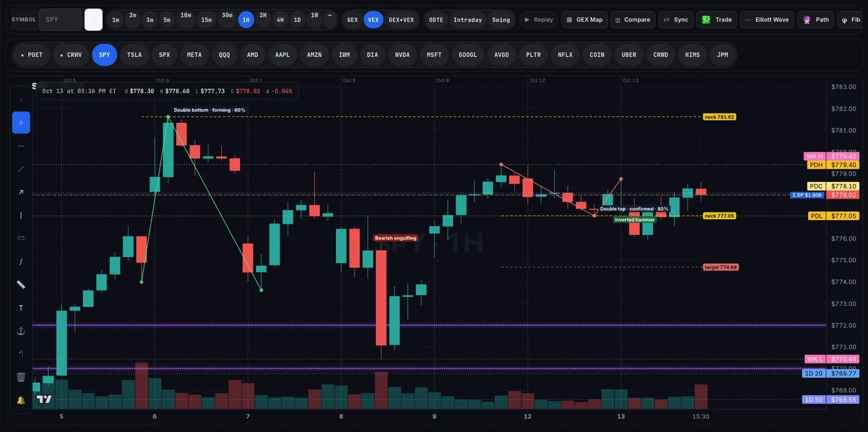Click the Inverted hammer pattern label
This screenshot has width=868, height=432.
635,220
